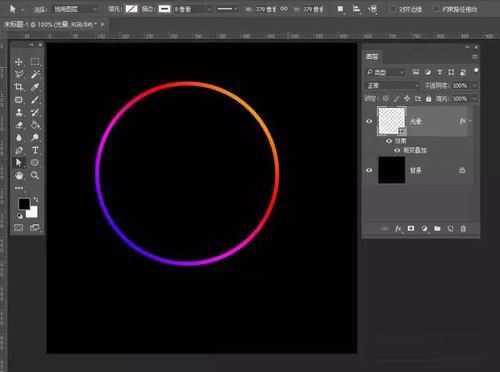Screen dimensions: 500x372
Task: Hide the ring shape layer
Action: click(369, 121)
